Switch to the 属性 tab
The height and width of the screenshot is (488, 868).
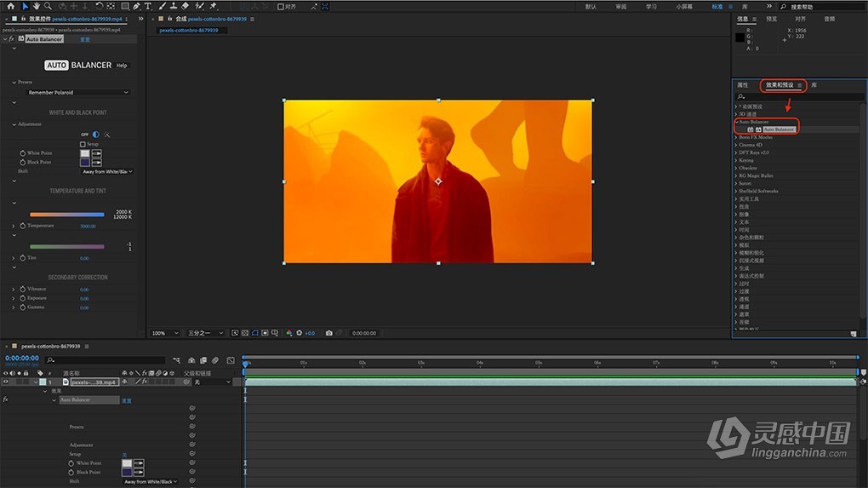tap(742, 85)
